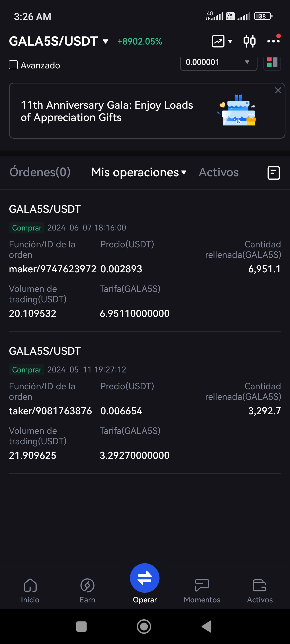Switch to the Activos tab
The height and width of the screenshot is (644, 290).
point(219,172)
